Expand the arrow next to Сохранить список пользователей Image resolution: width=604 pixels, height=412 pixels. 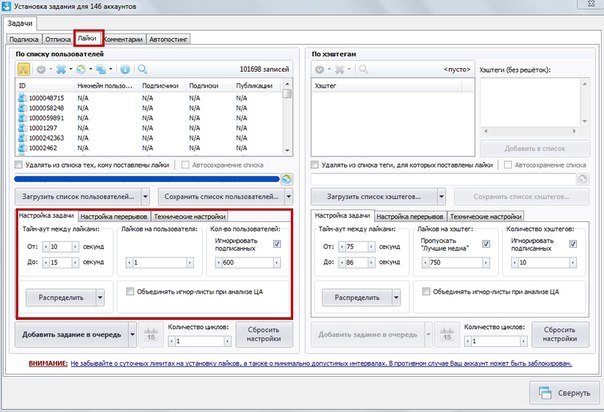point(289,197)
